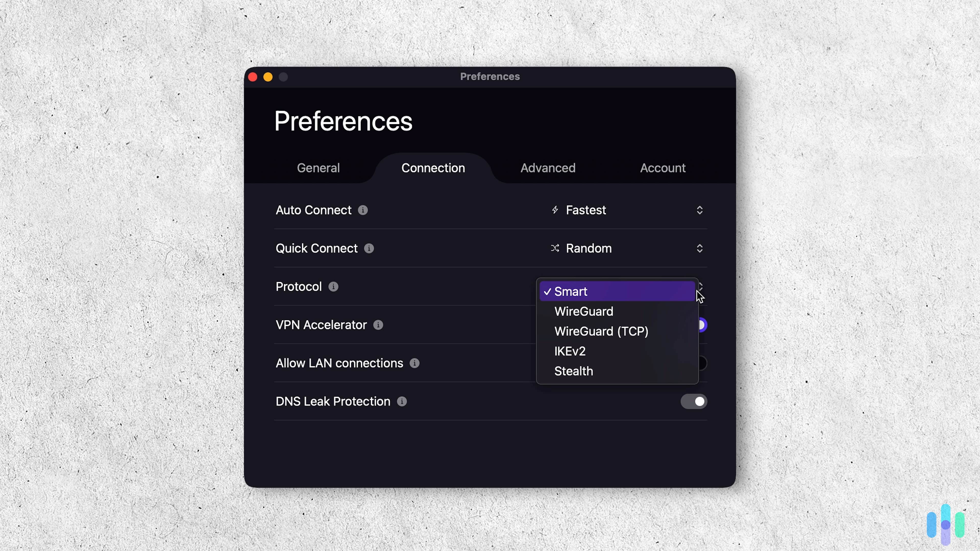This screenshot has width=980, height=551.
Task: Click the VPN Accelerator info icon
Action: [378, 325]
